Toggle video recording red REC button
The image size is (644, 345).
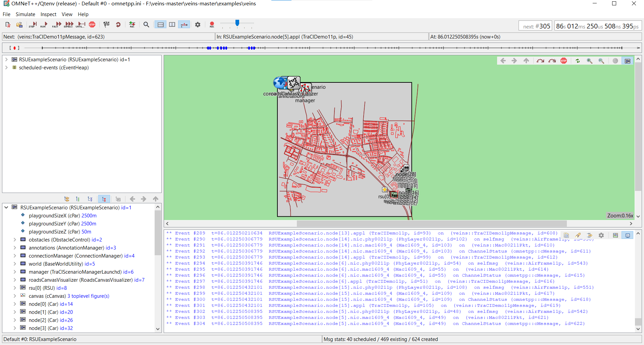tap(212, 24)
